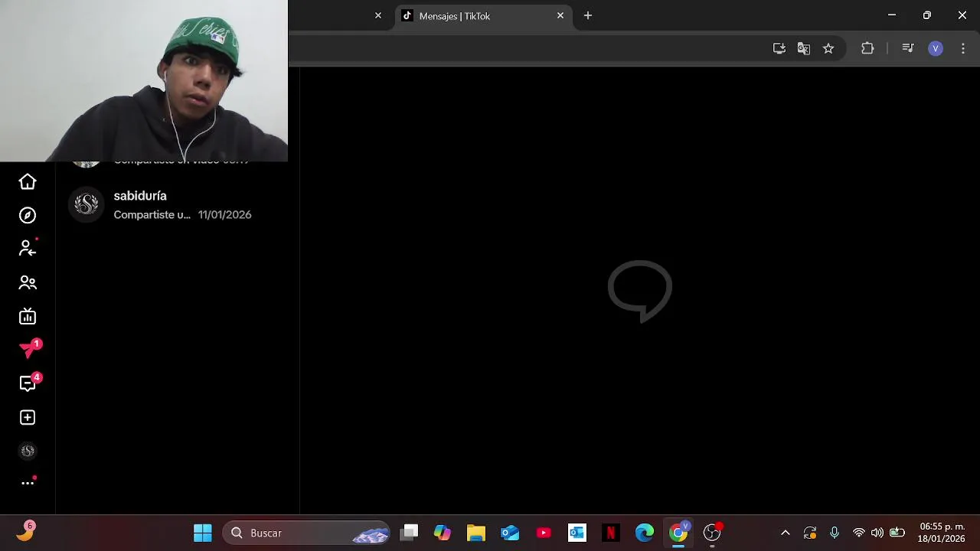Open Task View on the taskbar
The width and height of the screenshot is (980, 551).
tap(410, 533)
